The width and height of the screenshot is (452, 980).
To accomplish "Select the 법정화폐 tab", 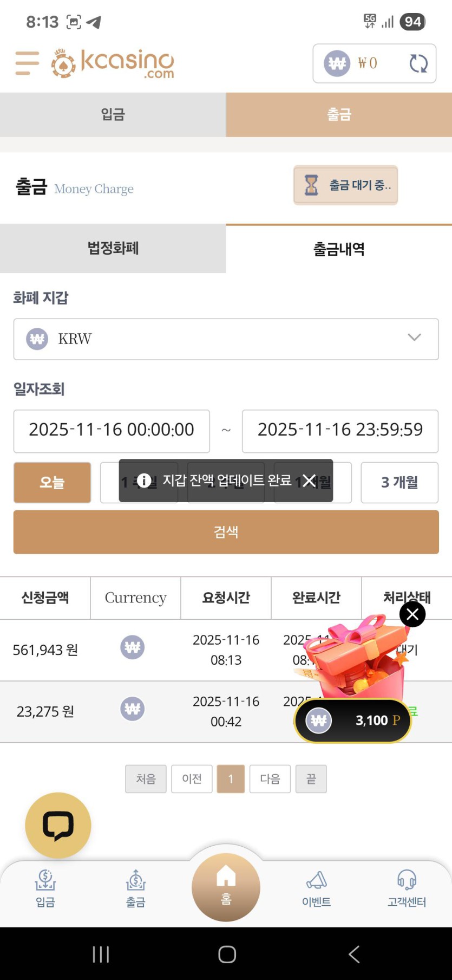I will point(113,249).
